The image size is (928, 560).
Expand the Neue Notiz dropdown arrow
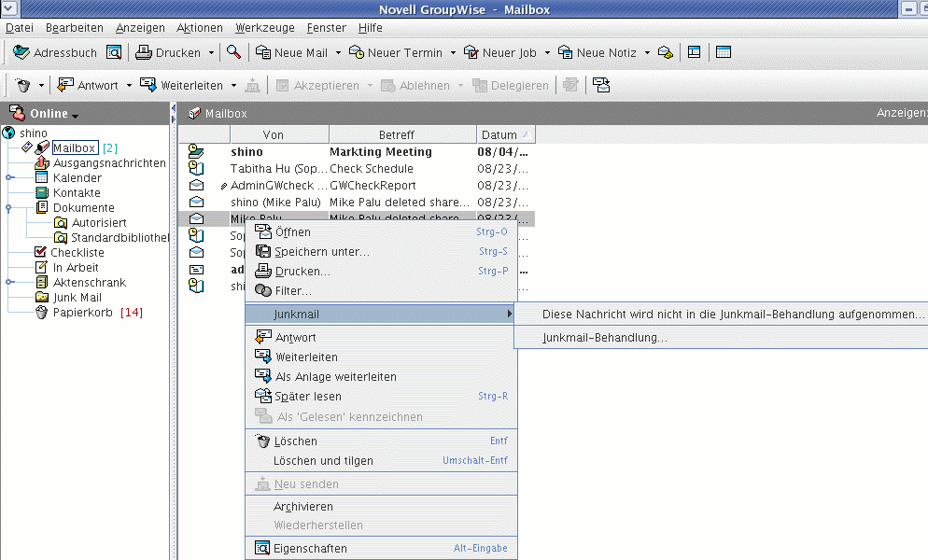648,52
